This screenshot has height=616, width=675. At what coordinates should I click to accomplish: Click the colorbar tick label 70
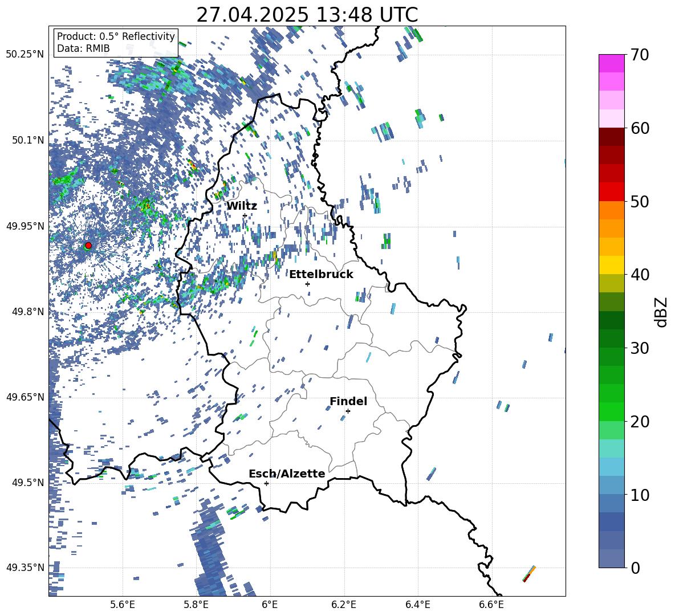(640, 55)
